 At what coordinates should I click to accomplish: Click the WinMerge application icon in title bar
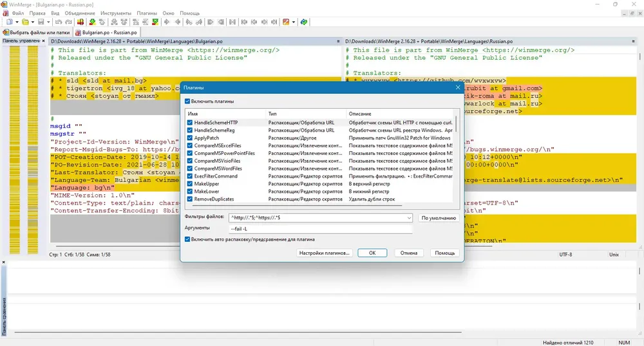click(4, 5)
